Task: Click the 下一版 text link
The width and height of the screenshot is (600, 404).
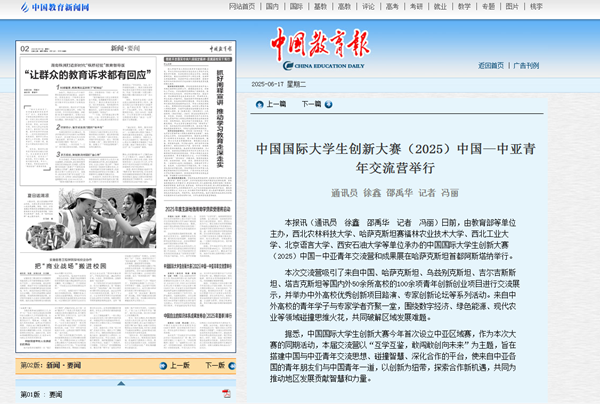Action: [x=215, y=365]
